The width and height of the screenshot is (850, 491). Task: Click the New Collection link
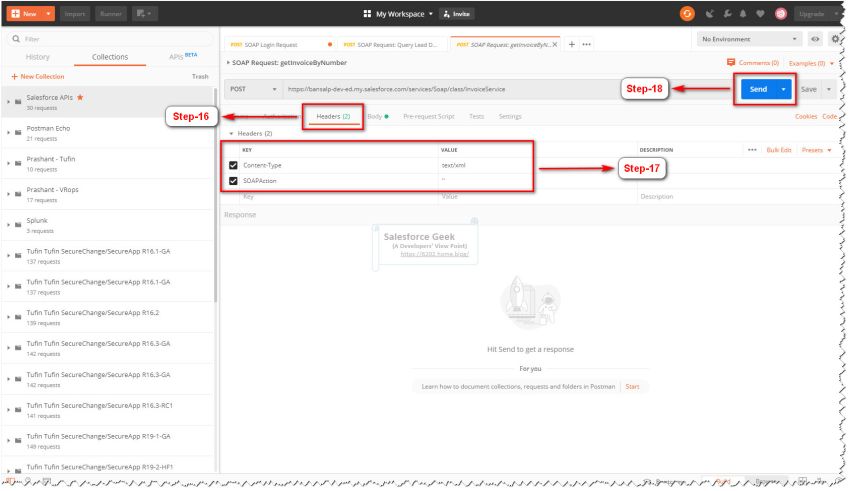(x=38, y=77)
